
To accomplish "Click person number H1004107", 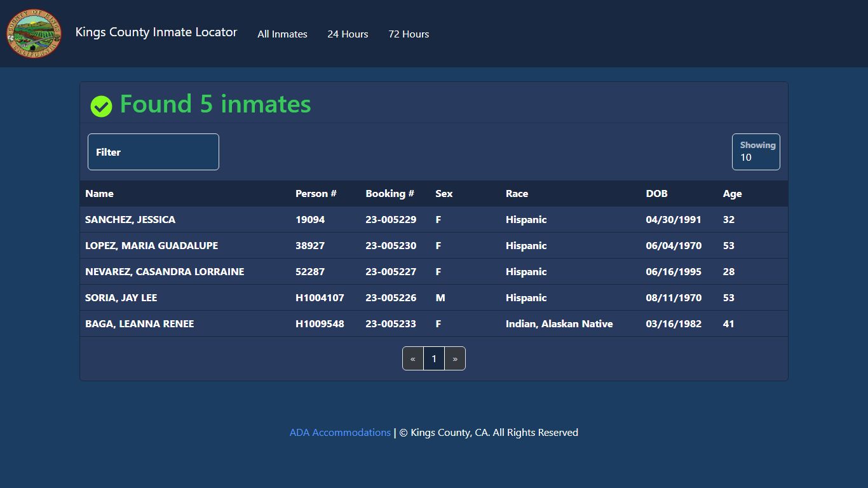I will (320, 298).
